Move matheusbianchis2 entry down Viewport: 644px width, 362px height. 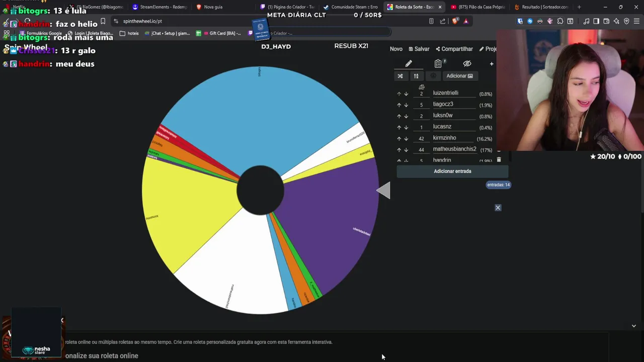coord(406,150)
